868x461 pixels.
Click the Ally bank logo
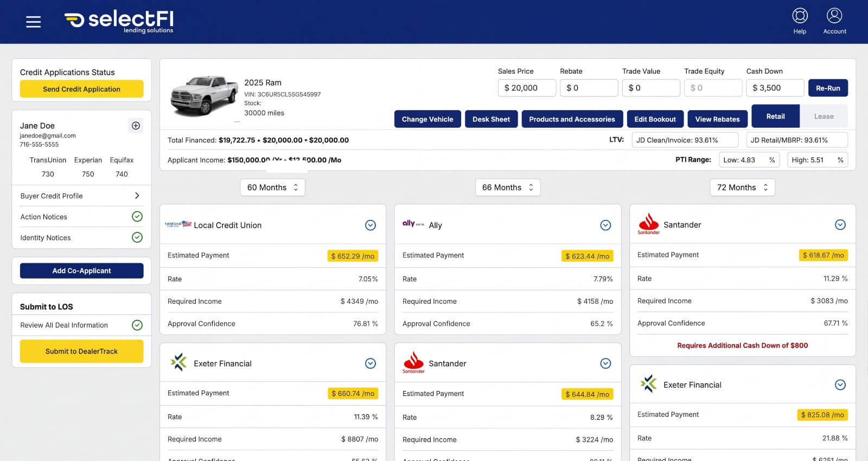[x=413, y=224]
